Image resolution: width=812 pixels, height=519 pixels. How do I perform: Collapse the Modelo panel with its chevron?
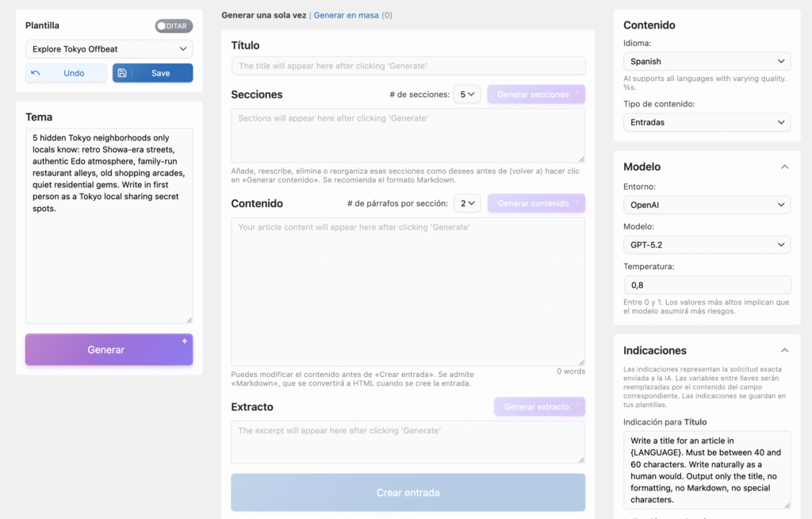[784, 167]
